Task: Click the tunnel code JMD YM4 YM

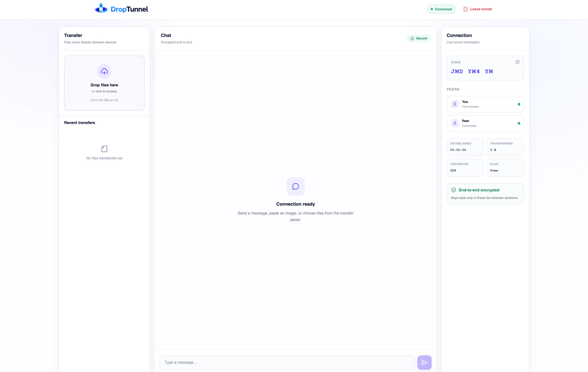Action: (x=472, y=71)
